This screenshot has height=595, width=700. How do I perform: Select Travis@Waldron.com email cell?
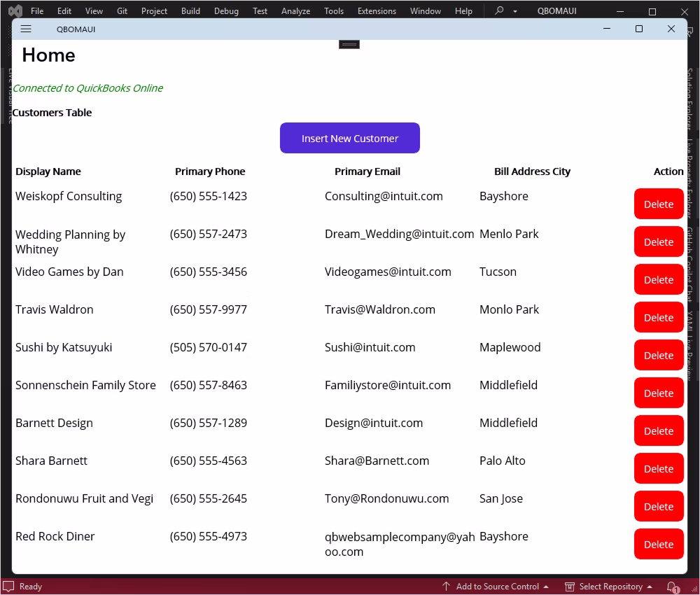pos(380,309)
